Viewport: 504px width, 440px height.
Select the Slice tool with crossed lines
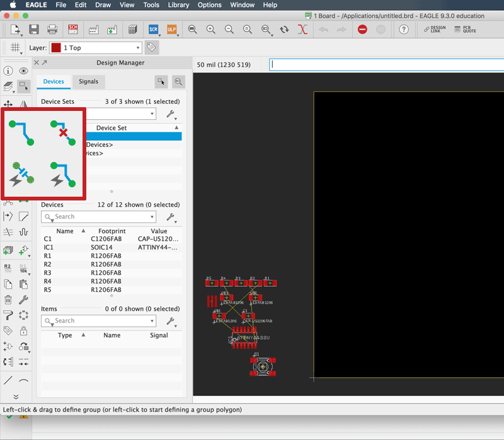[x=8, y=232]
